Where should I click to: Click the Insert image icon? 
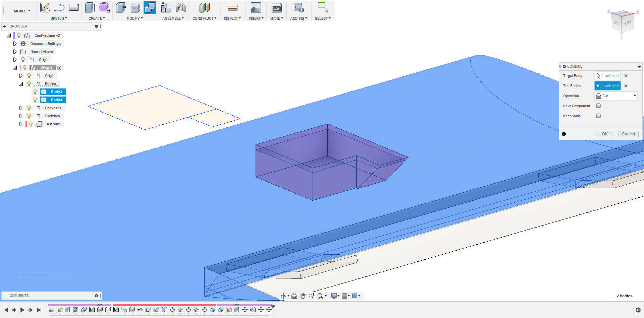coord(256,8)
